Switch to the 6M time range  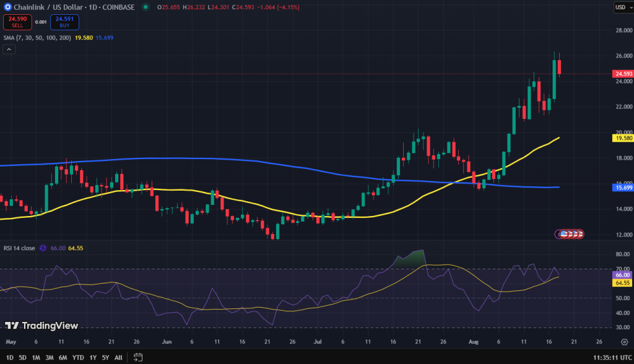63,357
